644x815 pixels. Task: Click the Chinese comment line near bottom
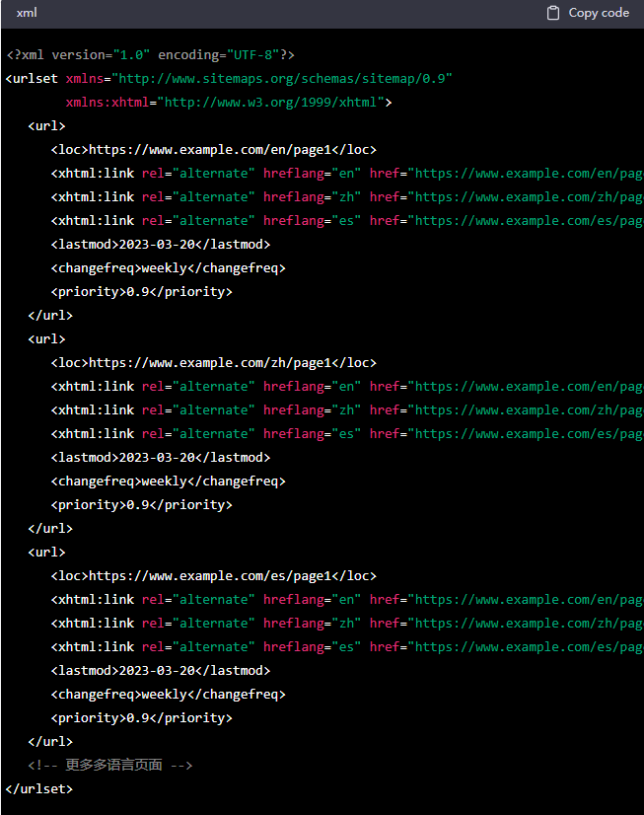tap(110, 765)
